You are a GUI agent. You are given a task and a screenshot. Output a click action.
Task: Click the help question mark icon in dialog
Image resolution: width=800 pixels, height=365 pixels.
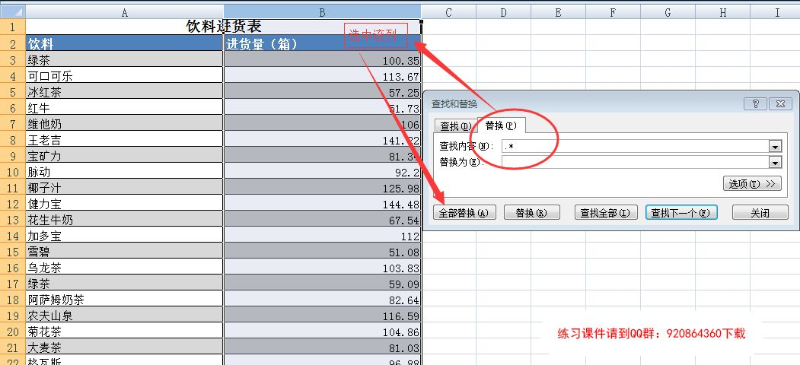(755, 104)
